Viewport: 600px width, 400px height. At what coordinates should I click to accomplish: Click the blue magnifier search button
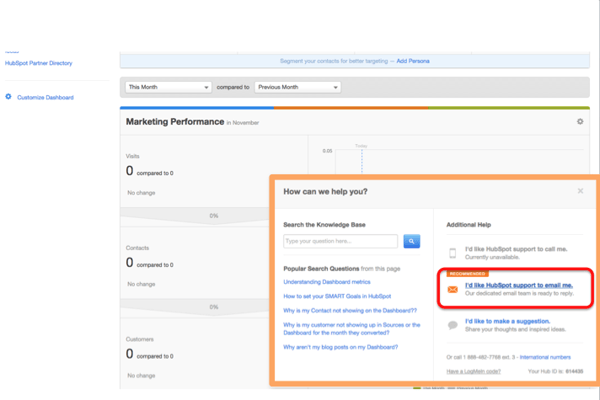pos(411,241)
